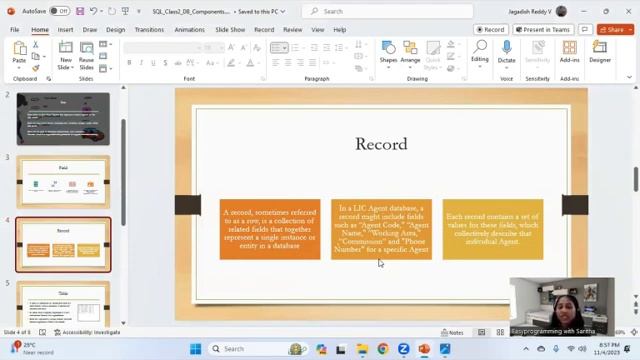The image size is (640, 360).
Task: Click the Record button top right
Action: coord(491,29)
